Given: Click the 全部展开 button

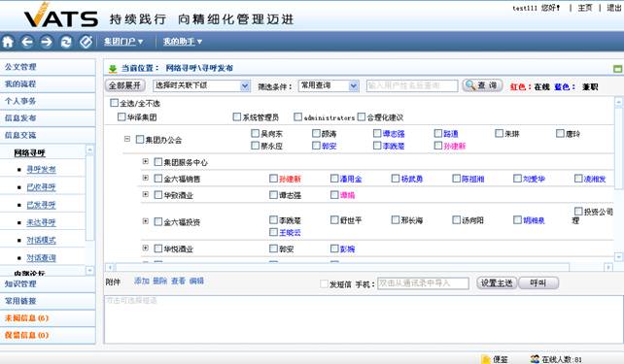Looking at the screenshot, I should pyautogui.click(x=125, y=85).
